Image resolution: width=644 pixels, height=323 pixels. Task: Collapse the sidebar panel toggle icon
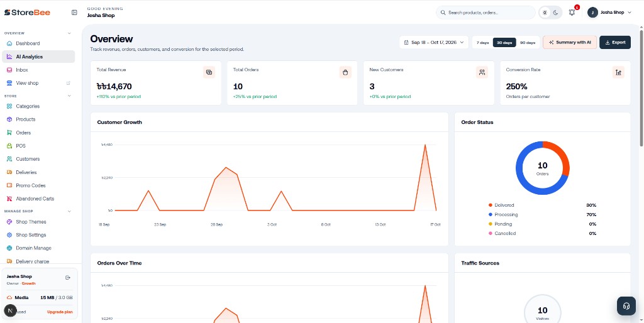pyautogui.click(x=74, y=13)
